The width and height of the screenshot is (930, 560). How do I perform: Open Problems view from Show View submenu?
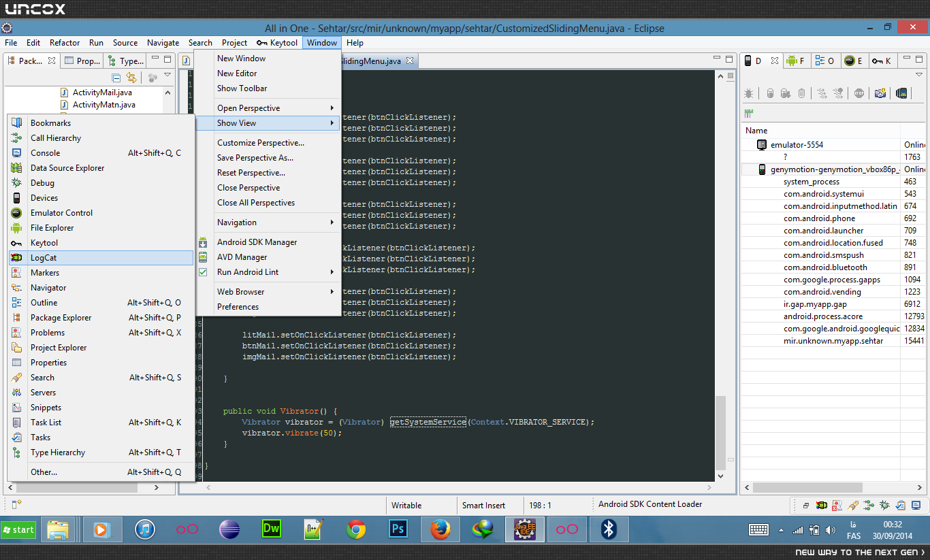[101, 333]
